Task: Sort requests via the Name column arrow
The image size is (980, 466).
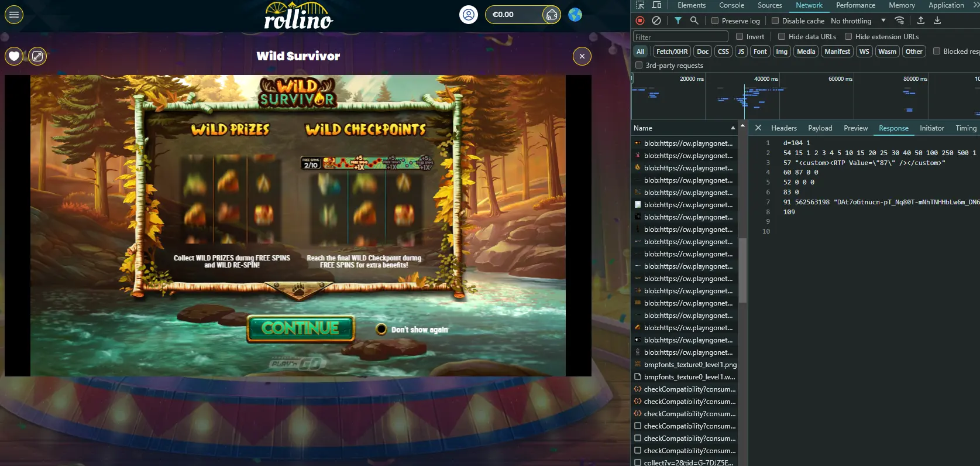Action: pyautogui.click(x=733, y=128)
